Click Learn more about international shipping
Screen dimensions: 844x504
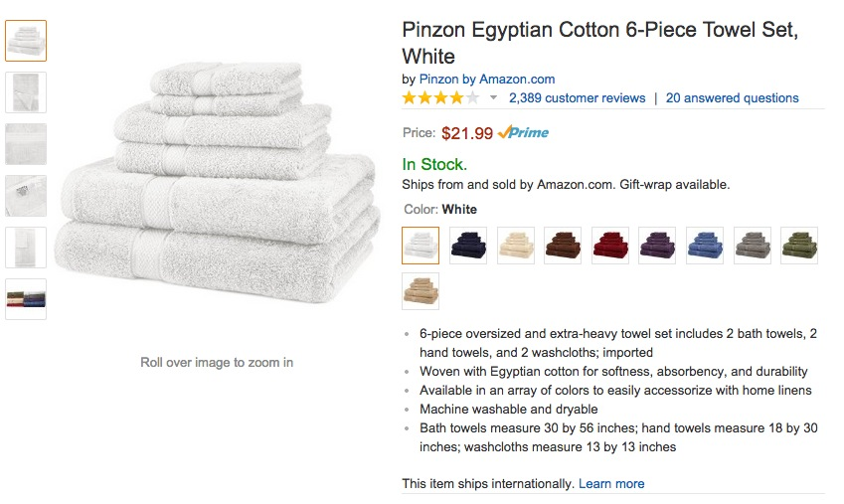tap(611, 484)
